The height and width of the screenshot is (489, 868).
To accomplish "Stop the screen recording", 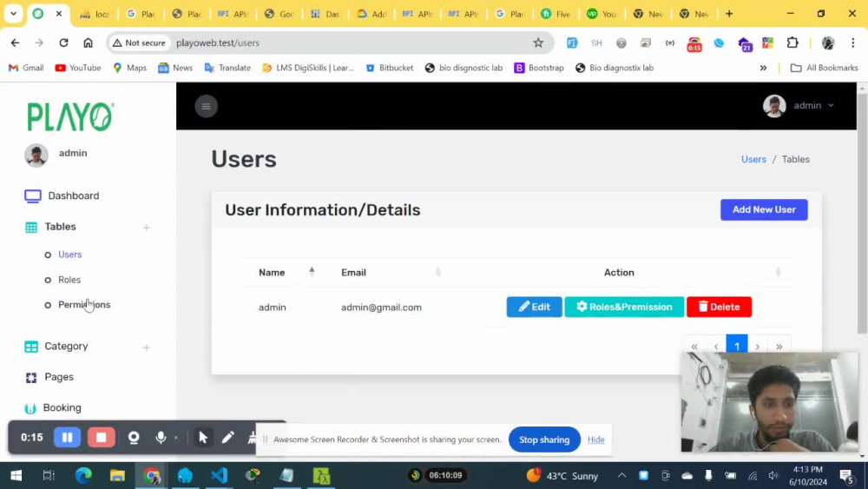I will (x=101, y=438).
